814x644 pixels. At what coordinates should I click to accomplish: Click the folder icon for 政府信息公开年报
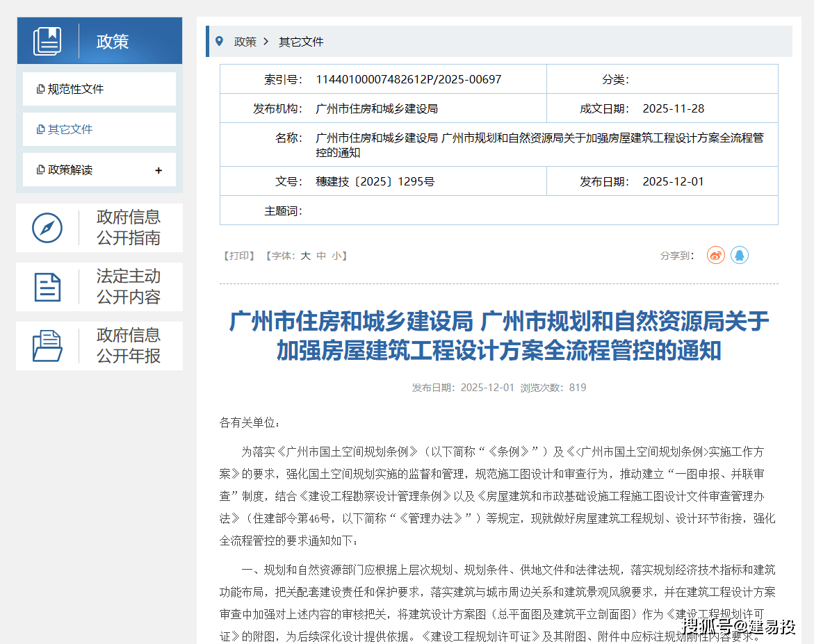click(47, 346)
